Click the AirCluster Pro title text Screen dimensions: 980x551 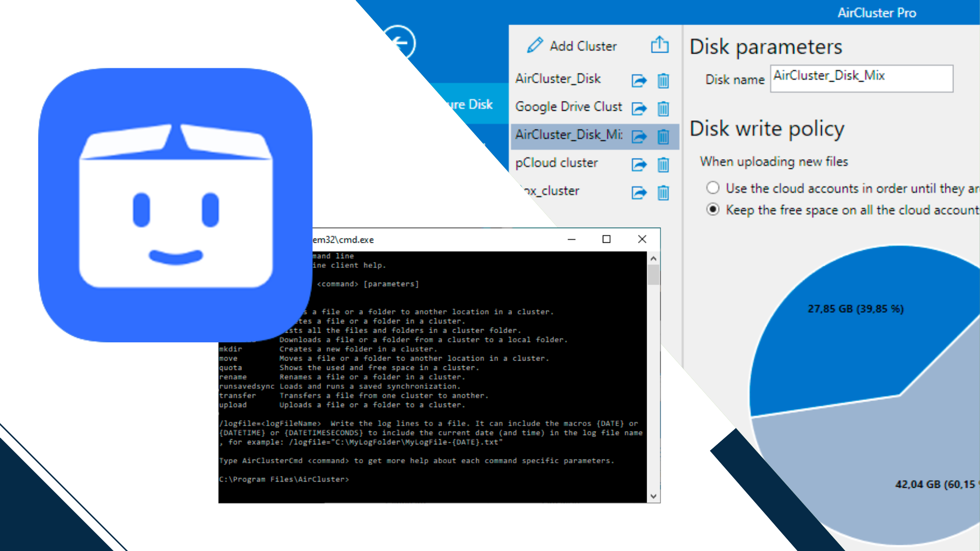(877, 13)
